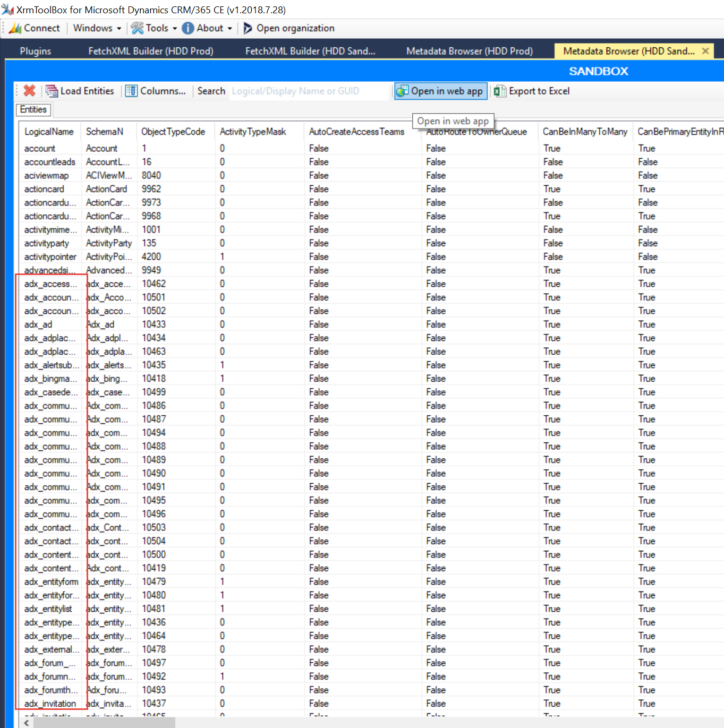Click the Connect icon
Viewport: 724px width, 728px height.
click(14, 28)
